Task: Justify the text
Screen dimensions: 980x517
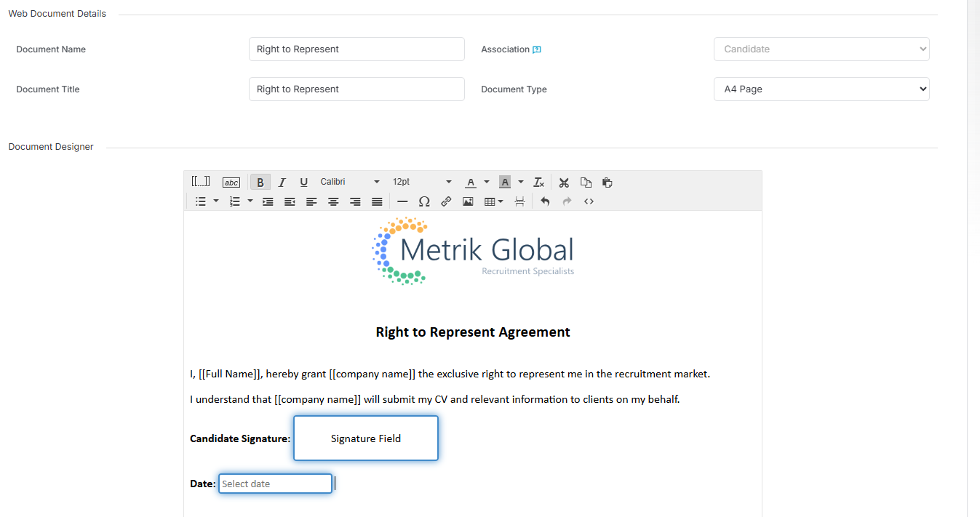Action: tap(377, 201)
